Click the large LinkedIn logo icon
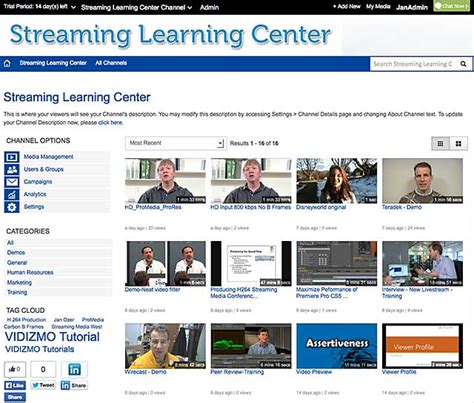Screen dimensions: 474x403 (74, 369)
